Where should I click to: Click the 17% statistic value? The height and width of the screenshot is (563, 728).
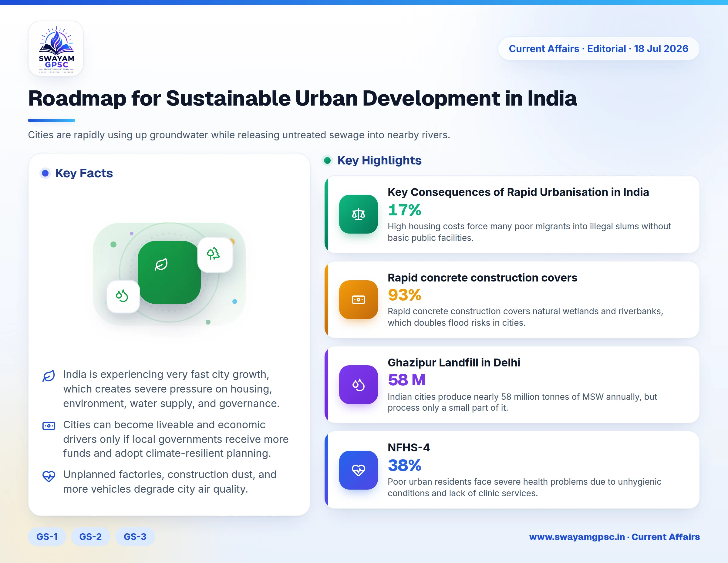pos(404,210)
